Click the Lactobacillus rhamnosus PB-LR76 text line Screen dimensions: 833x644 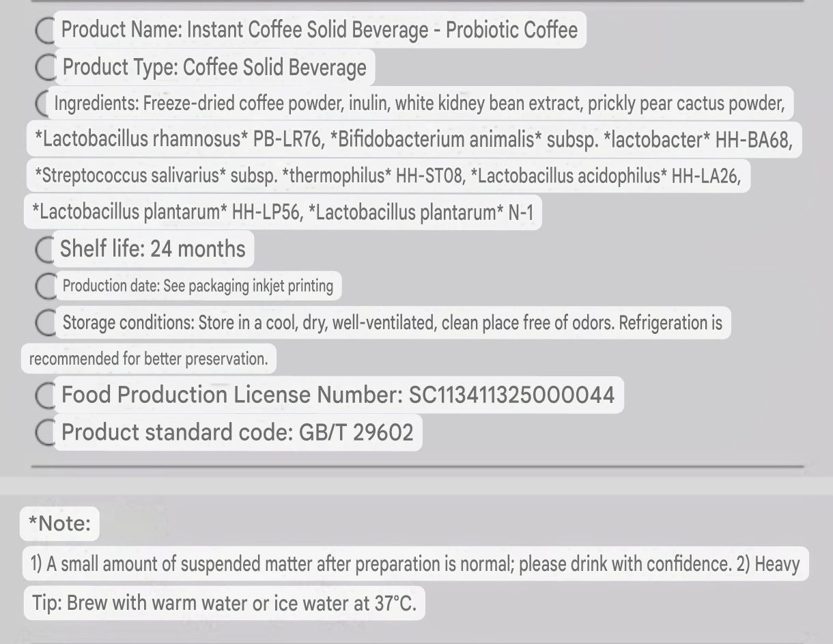[413, 139]
